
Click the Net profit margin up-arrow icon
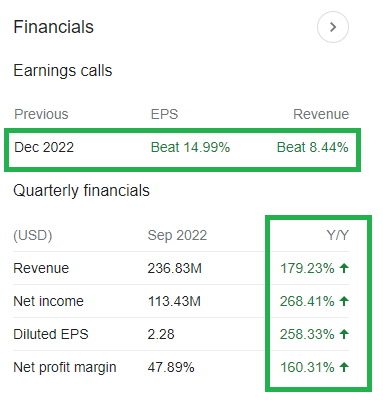point(344,367)
